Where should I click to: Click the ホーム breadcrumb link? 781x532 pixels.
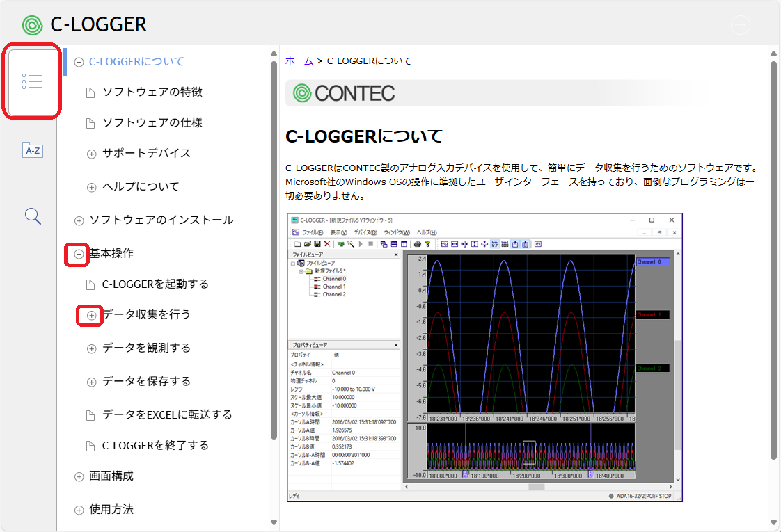[299, 61]
